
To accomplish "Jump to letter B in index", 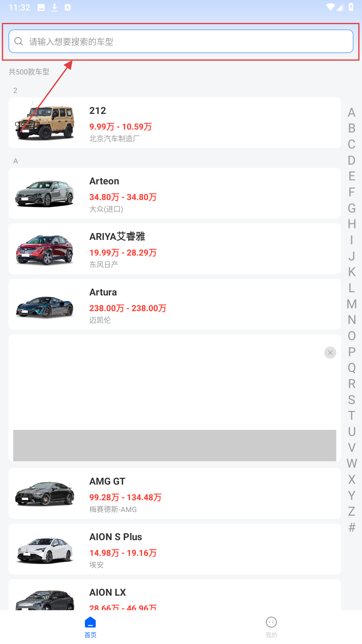I will coord(352,128).
